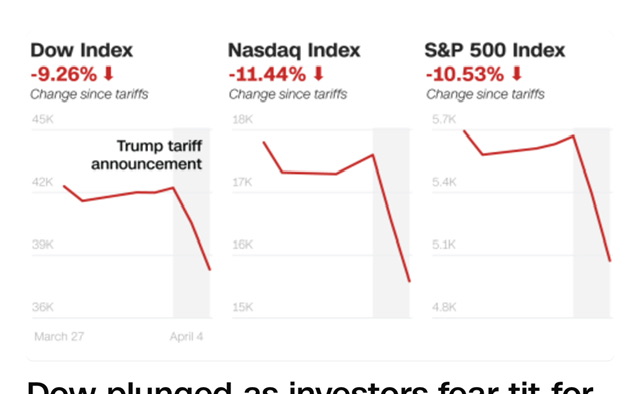Click the -11.44% Nasdaq change value
Screen dimensions: 640x394
(267, 74)
